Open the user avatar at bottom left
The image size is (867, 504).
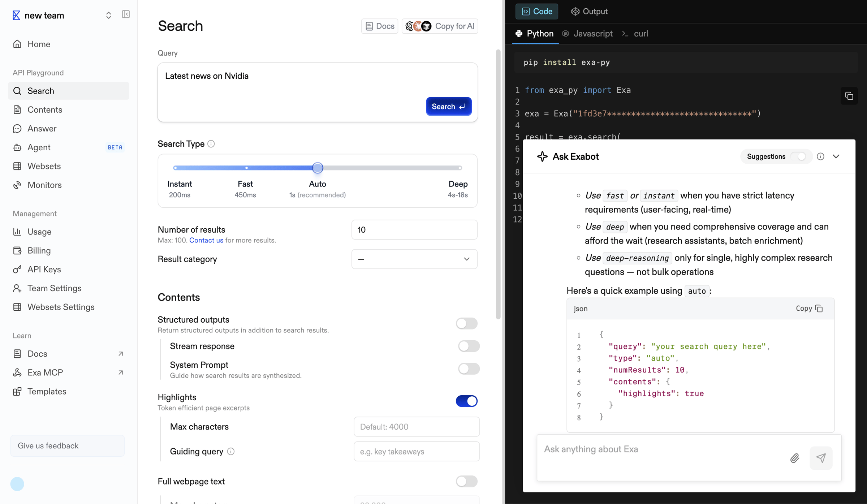tap(17, 484)
